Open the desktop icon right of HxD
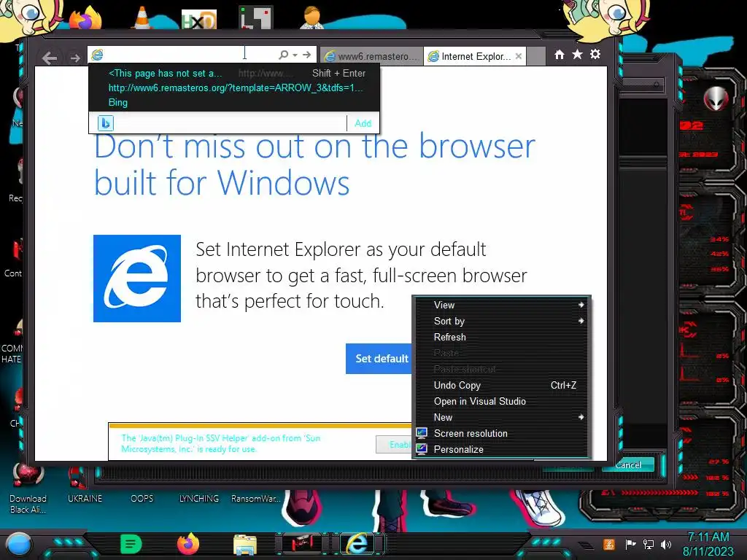This screenshot has height=560, width=747. (256, 18)
